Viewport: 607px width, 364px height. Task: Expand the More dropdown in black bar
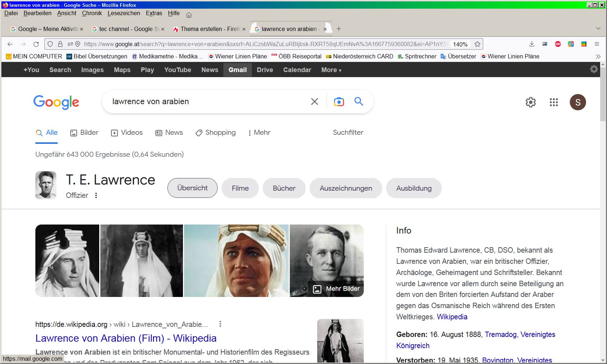pos(331,70)
